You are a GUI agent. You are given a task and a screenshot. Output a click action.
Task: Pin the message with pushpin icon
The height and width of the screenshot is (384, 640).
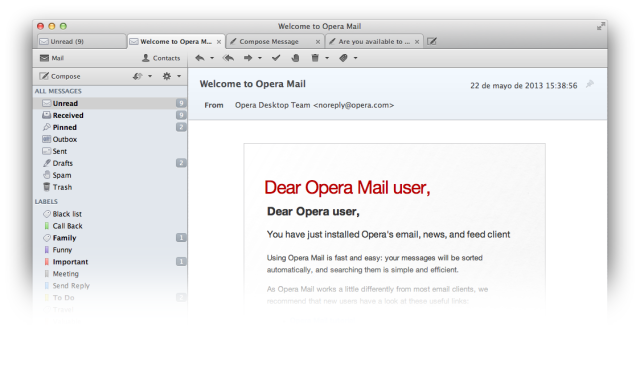[x=590, y=84]
